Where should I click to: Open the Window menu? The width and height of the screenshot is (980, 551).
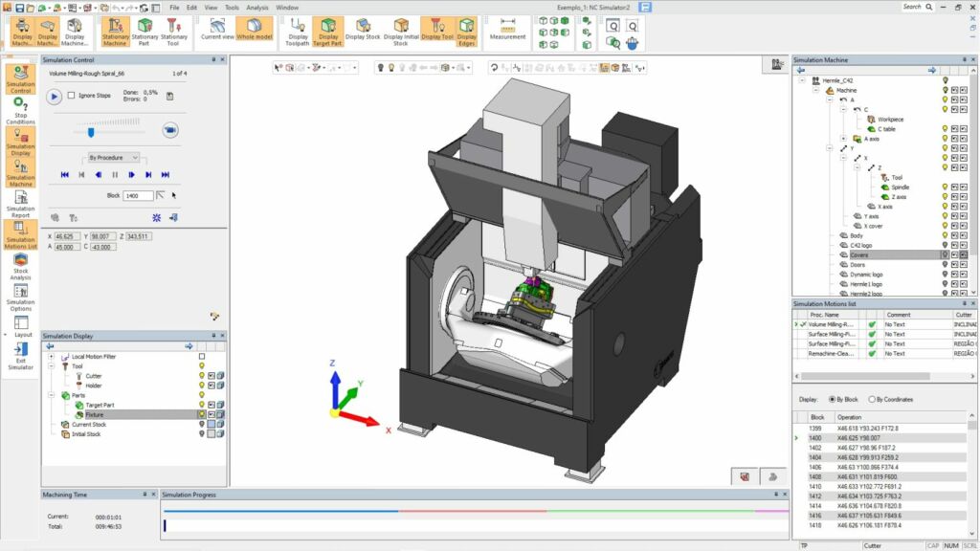pyautogui.click(x=289, y=6)
